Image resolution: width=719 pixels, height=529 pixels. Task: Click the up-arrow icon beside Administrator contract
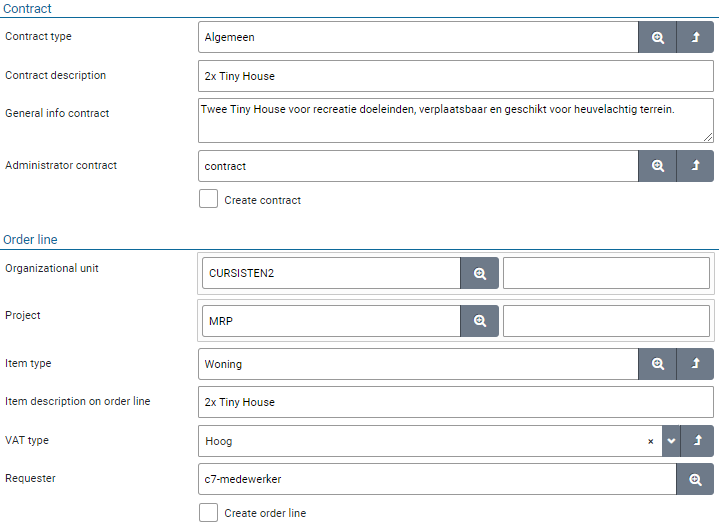tap(696, 166)
